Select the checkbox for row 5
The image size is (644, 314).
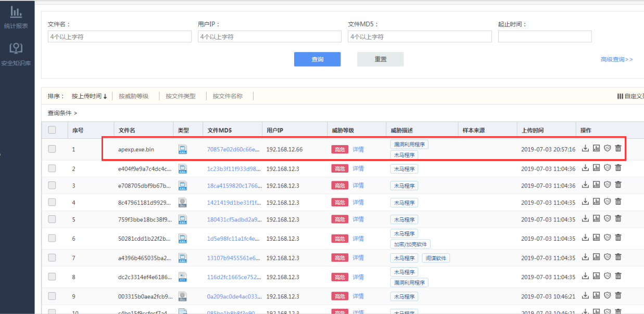(52, 219)
